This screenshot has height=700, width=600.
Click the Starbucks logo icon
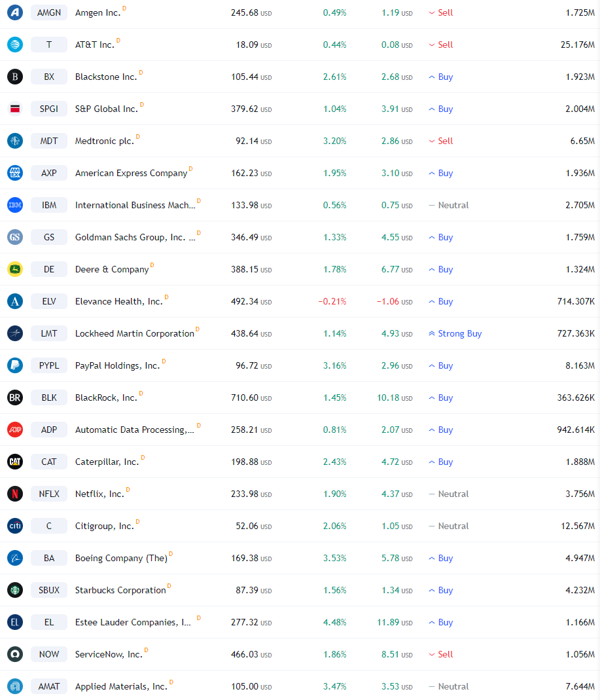point(14,590)
